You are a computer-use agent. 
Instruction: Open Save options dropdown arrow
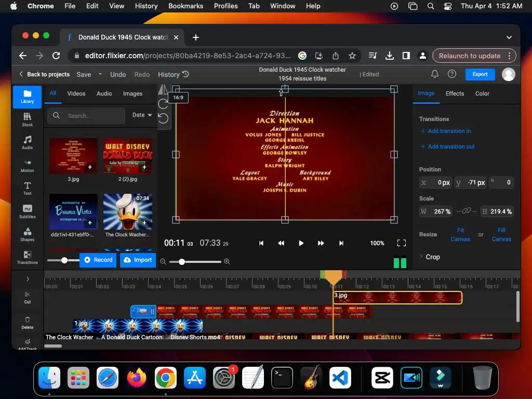click(100, 74)
